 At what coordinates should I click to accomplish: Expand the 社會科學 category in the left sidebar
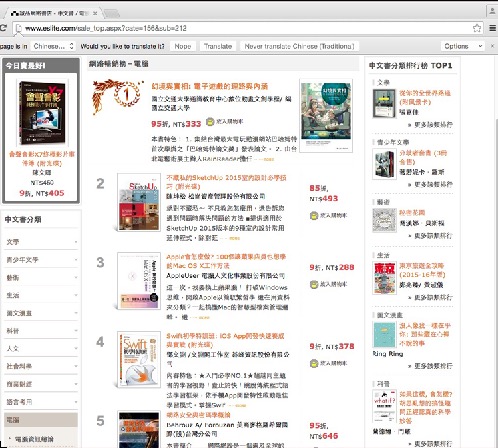(x=41, y=366)
